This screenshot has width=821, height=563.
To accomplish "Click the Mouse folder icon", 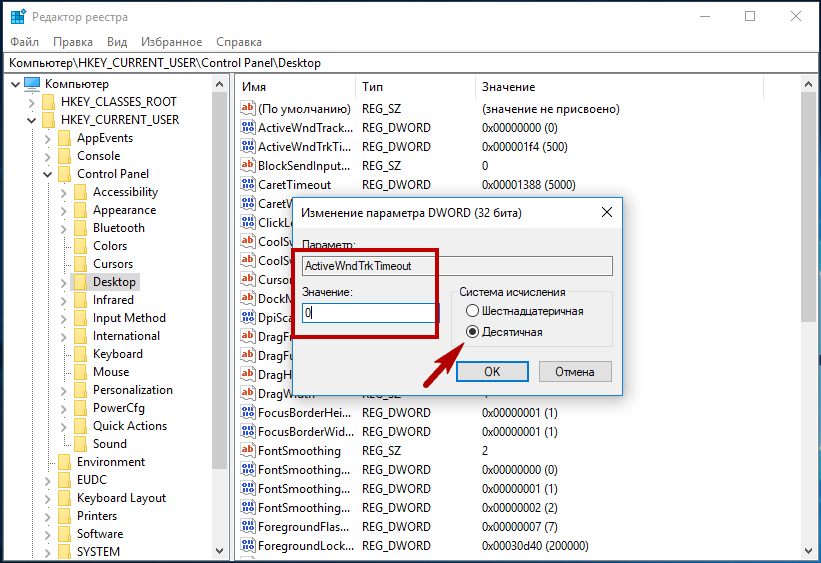I will click(81, 372).
